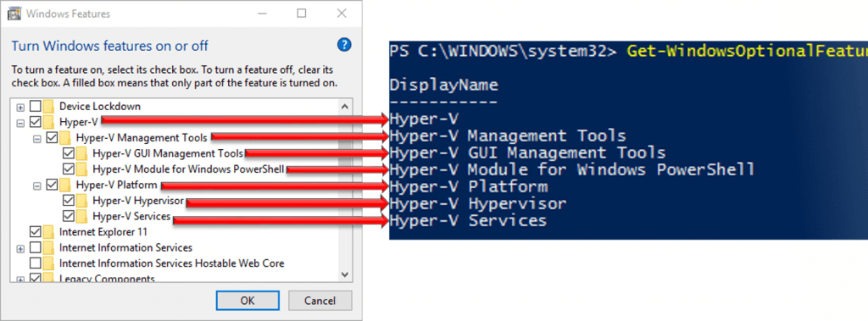This screenshot has width=868, height=321.
Task: Open the help question mark icon
Action: [x=344, y=45]
